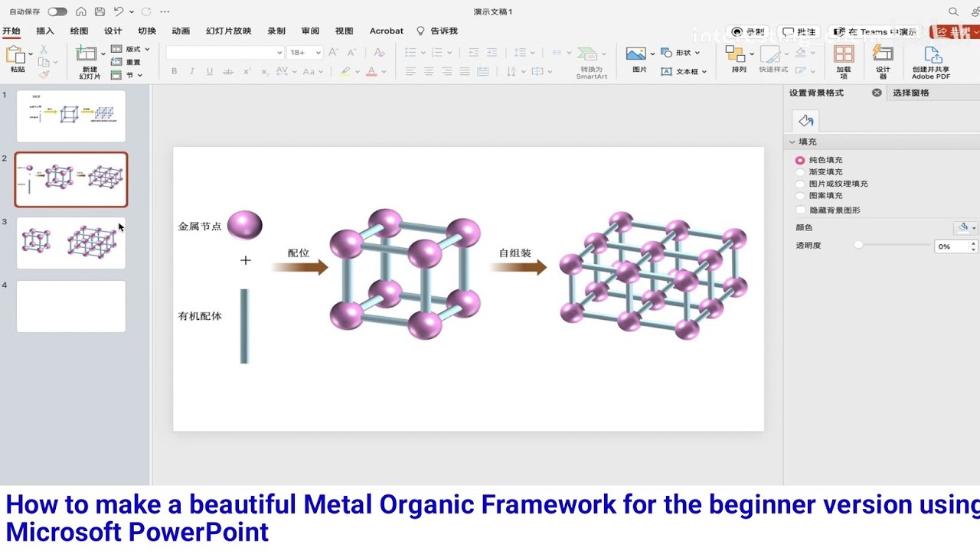Toggle Strikethrough formatting
This screenshot has height=551, width=980.
click(228, 71)
